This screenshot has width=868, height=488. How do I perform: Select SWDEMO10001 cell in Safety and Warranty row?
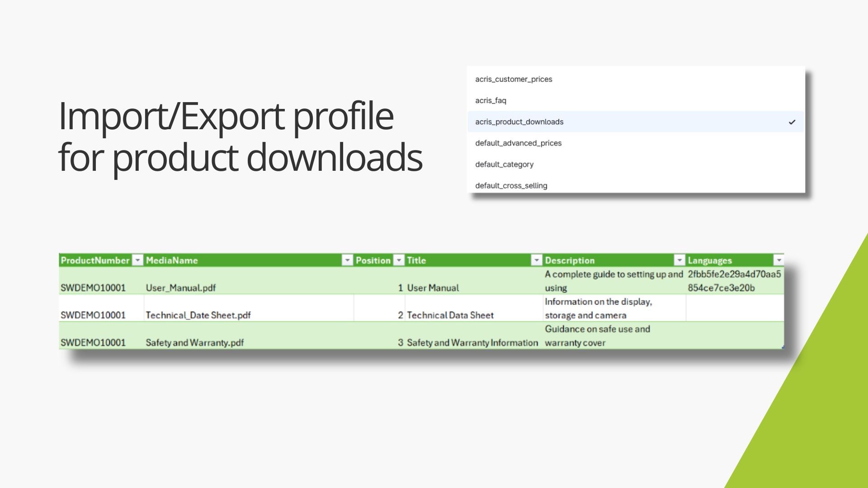tap(101, 335)
